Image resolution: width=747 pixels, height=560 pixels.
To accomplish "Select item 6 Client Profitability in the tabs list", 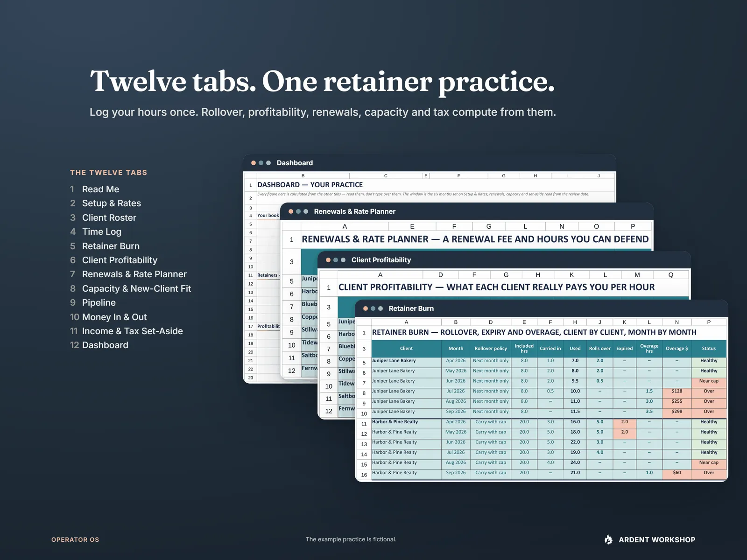I will pyautogui.click(x=120, y=260).
